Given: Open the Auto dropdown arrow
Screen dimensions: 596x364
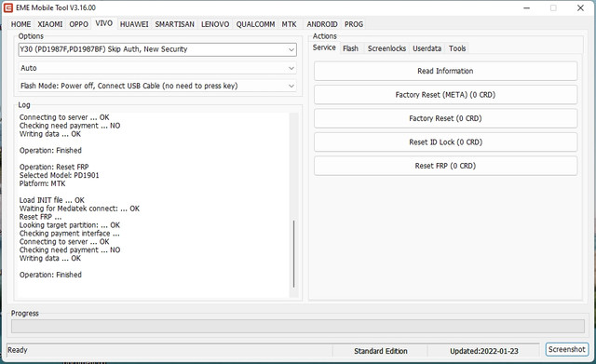Looking at the screenshot, I should pos(291,68).
